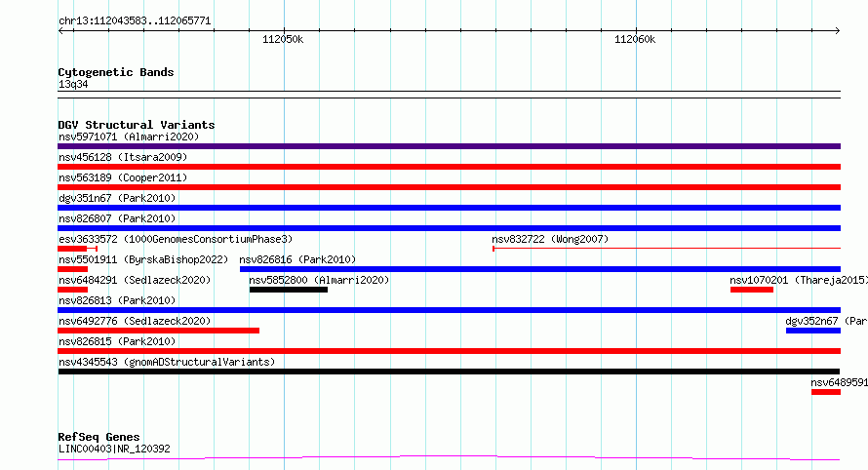868x470 pixels.
Task: Click the nsv6492776 (Sedlazeck2020) label
Action: (x=135, y=321)
